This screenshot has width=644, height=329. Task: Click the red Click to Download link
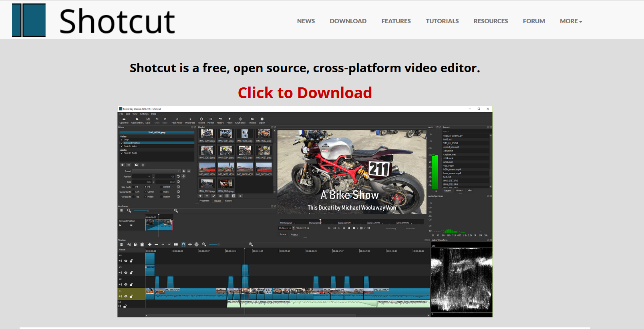tap(305, 93)
